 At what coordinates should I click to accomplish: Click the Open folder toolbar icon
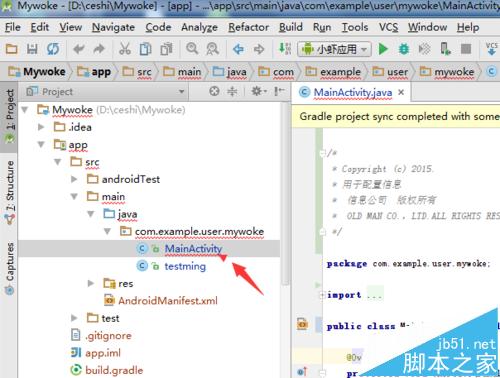click(x=12, y=49)
